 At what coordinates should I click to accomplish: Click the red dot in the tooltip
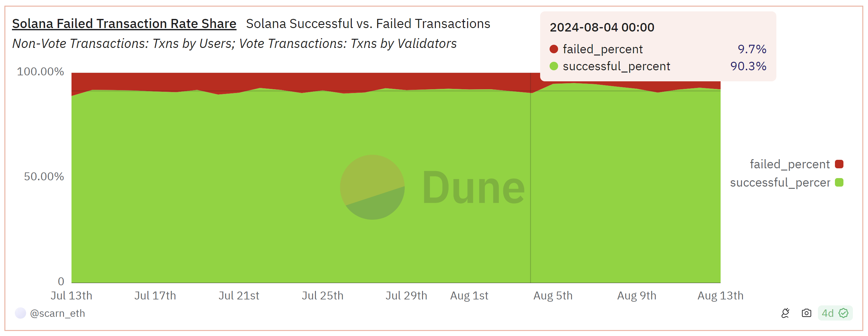554,49
